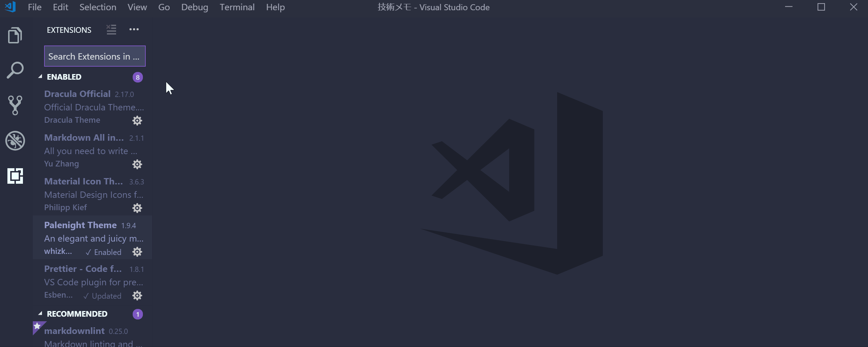Clear extensions input with list icon

tap(111, 30)
